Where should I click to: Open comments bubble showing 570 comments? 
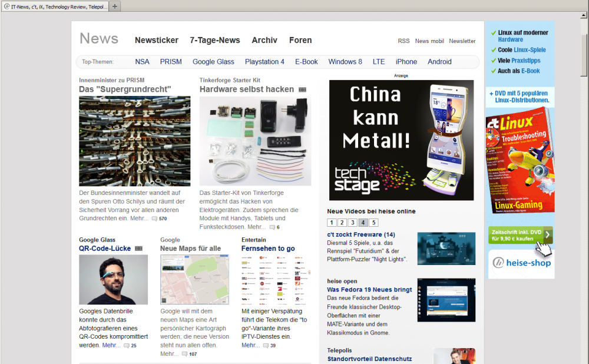coord(155,219)
